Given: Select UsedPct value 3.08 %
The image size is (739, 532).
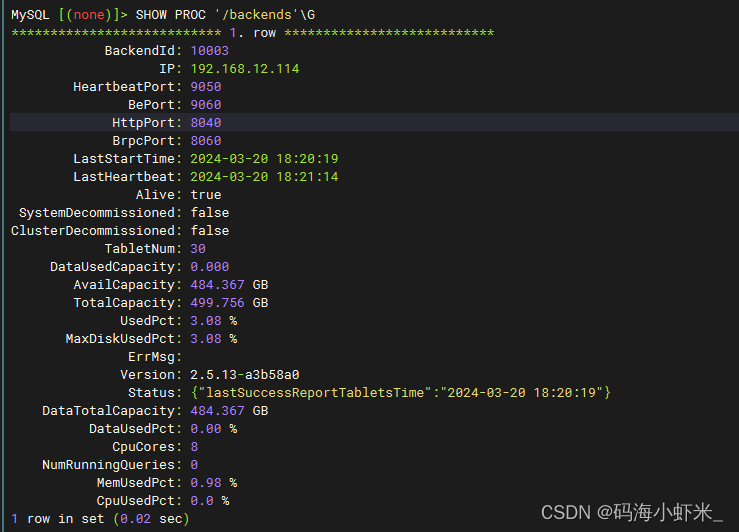Looking at the screenshot, I should point(213,321).
